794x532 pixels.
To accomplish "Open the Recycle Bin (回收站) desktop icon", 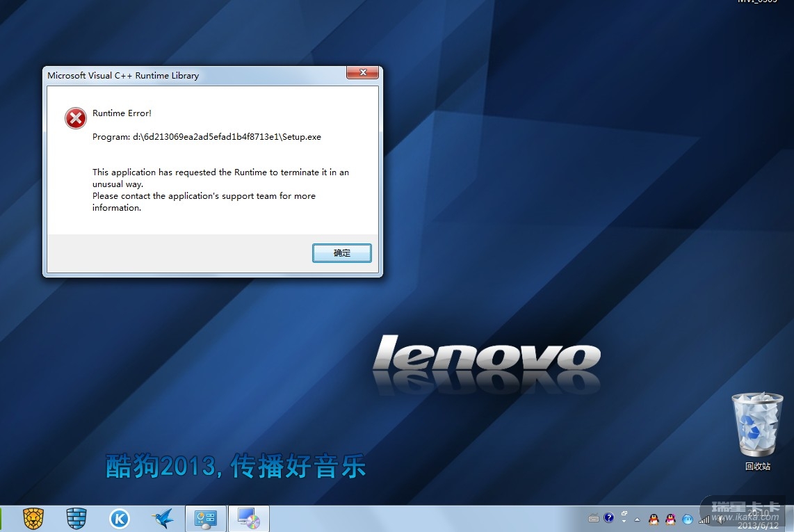I will [758, 430].
